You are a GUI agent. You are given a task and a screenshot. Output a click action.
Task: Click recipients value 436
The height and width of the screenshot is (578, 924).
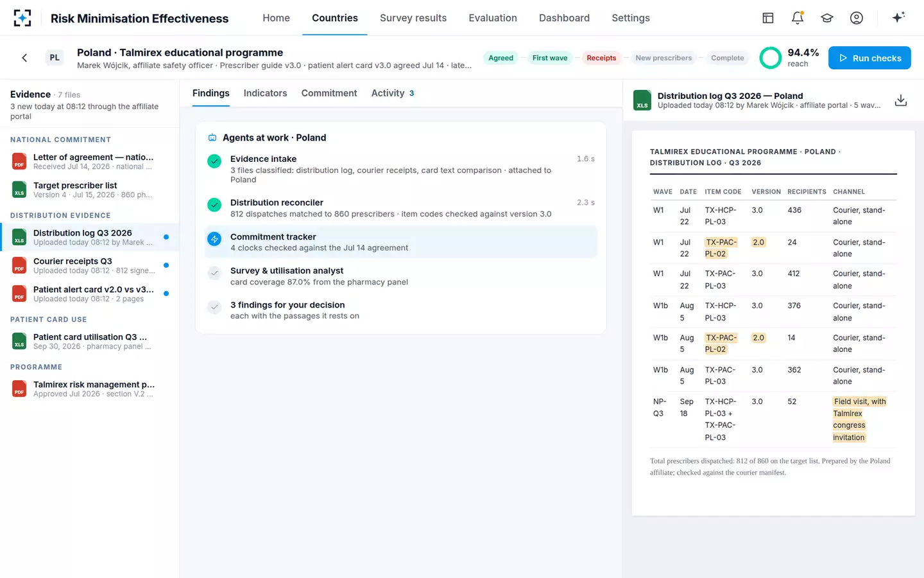click(794, 210)
